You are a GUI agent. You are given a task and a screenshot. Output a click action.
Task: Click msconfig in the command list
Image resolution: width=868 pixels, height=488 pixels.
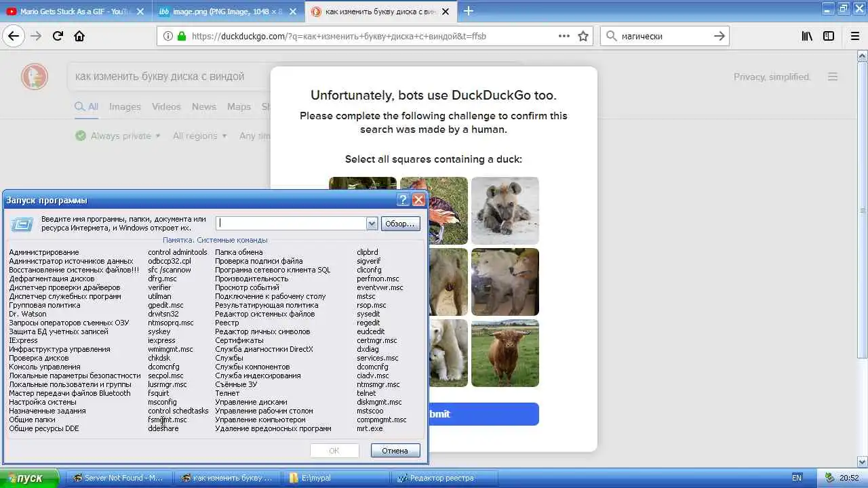coord(162,402)
